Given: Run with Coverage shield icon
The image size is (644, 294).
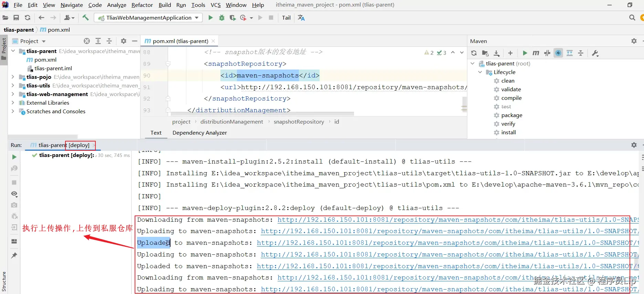Looking at the screenshot, I should [x=232, y=18].
